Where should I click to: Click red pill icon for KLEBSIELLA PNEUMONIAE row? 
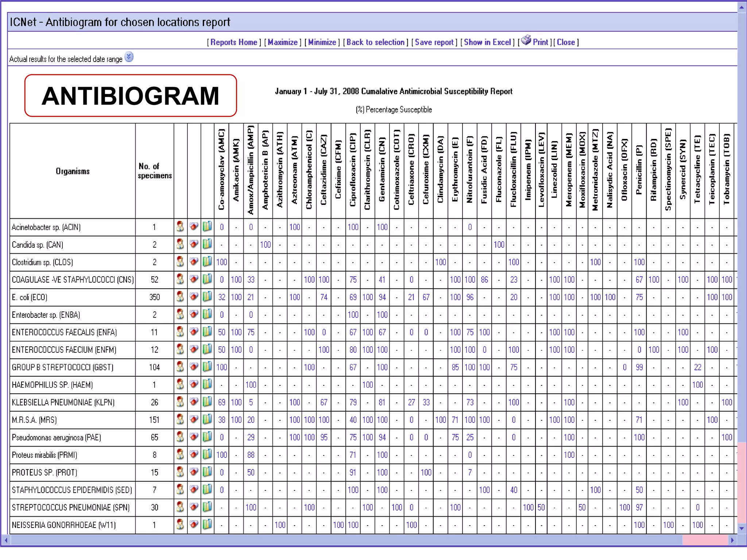click(194, 401)
